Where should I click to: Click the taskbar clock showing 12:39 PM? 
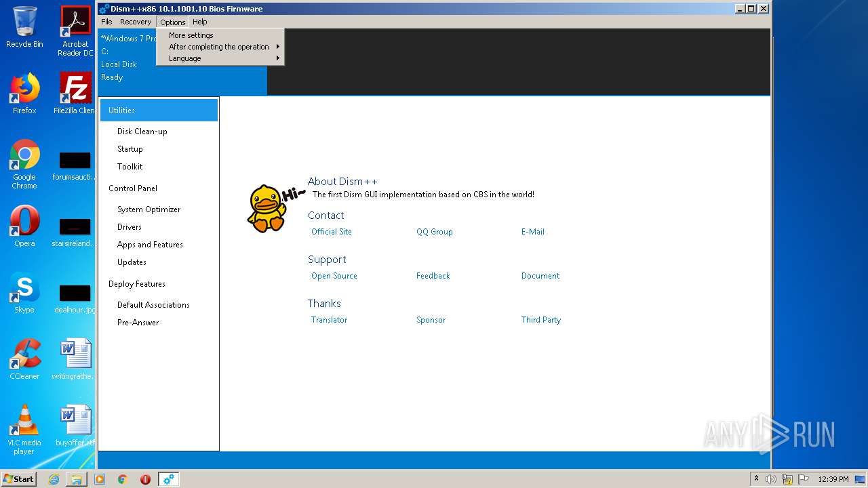click(833, 479)
